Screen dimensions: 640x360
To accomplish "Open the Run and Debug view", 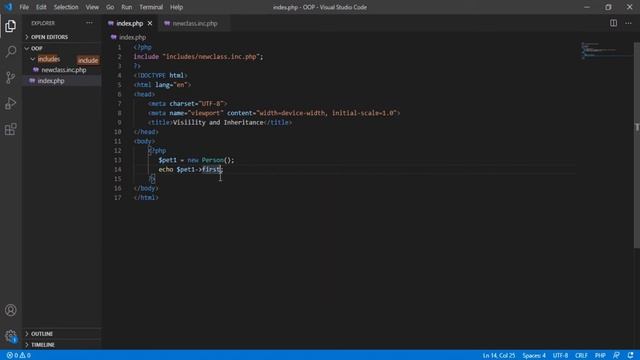I will coord(11,104).
